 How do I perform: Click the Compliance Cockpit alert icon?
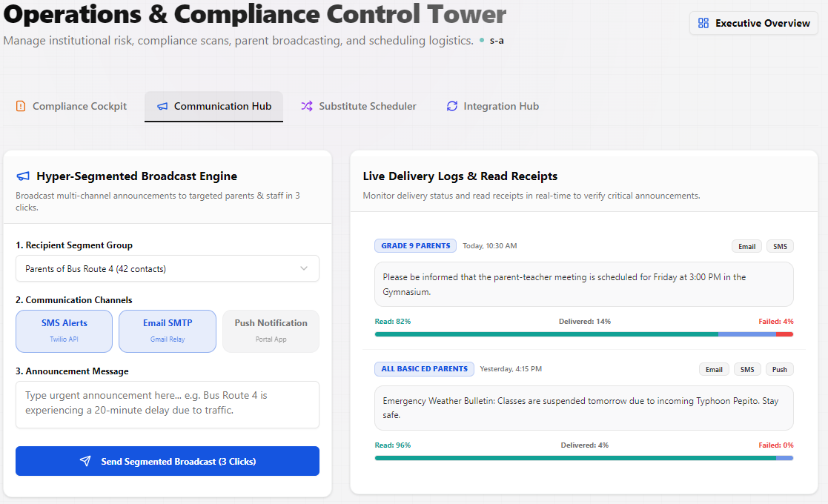pyautogui.click(x=21, y=106)
